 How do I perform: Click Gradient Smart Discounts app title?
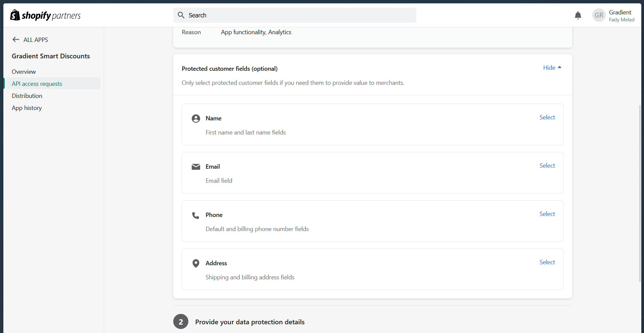coord(51,56)
